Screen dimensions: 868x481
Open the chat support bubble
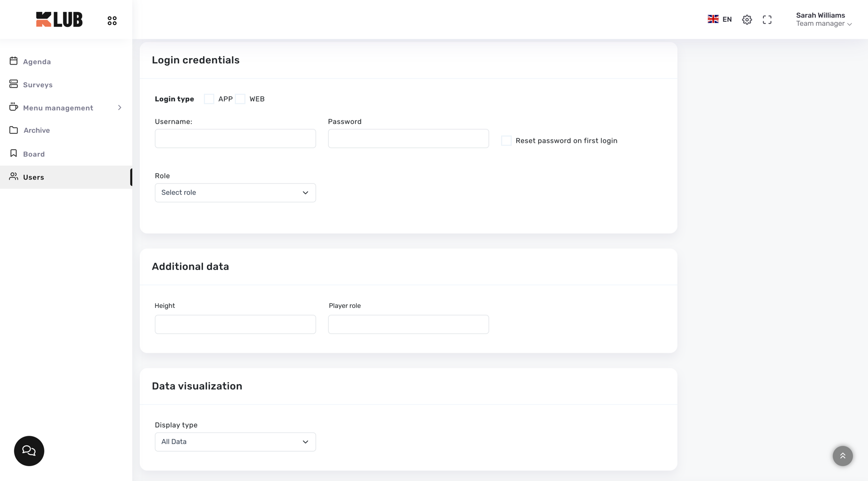click(29, 451)
